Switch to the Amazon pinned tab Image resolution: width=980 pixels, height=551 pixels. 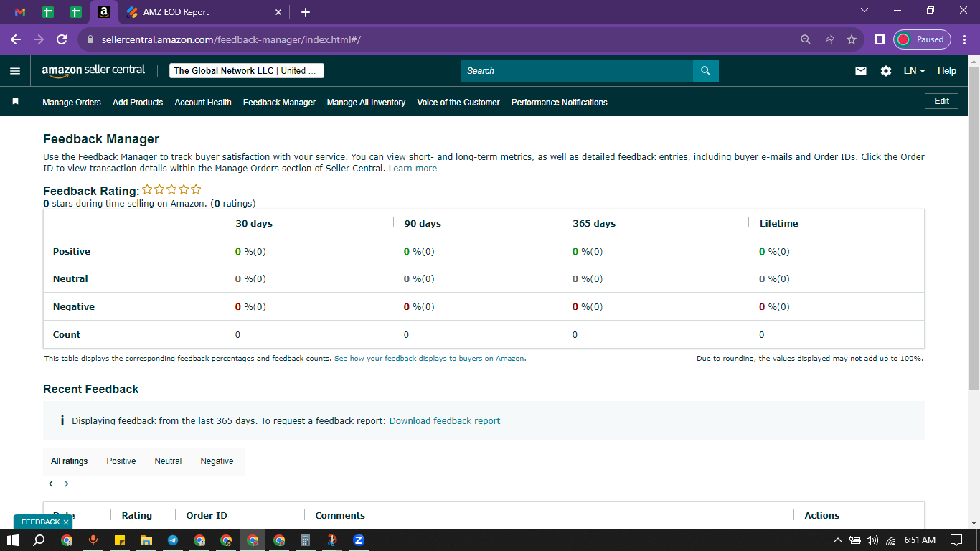pyautogui.click(x=104, y=12)
